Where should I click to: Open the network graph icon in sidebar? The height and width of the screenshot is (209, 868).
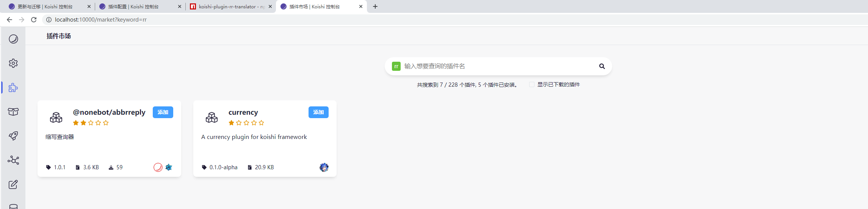[13, 160]
